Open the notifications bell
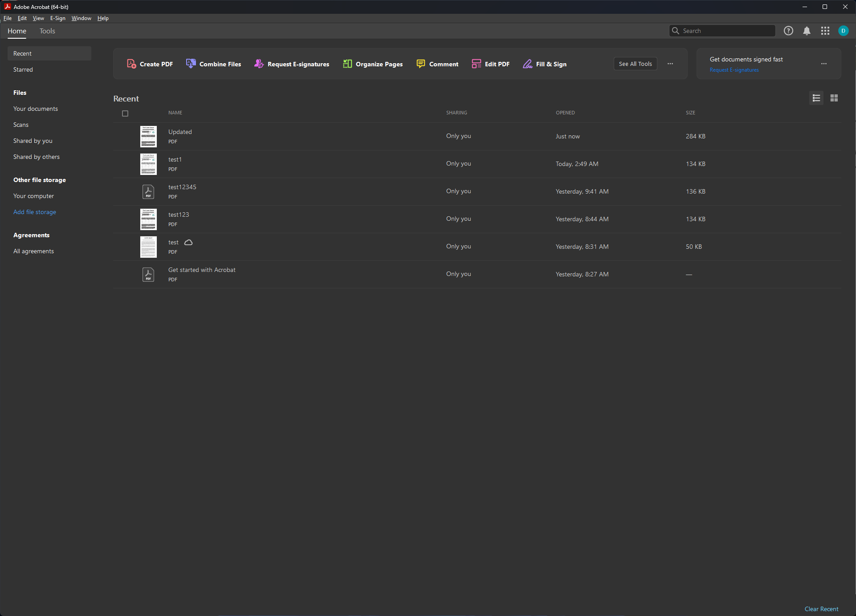This screenshot has height=616, width=856. (807, 31)
